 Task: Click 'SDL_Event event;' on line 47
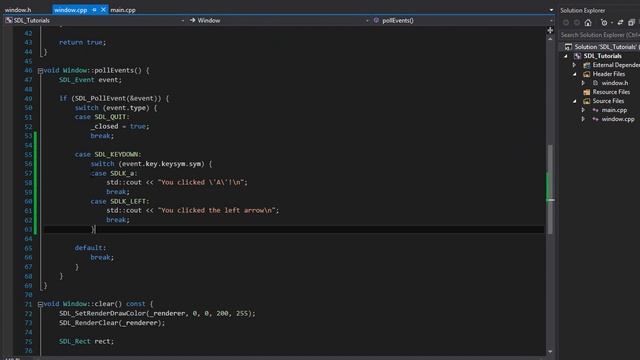pos(90,80)
